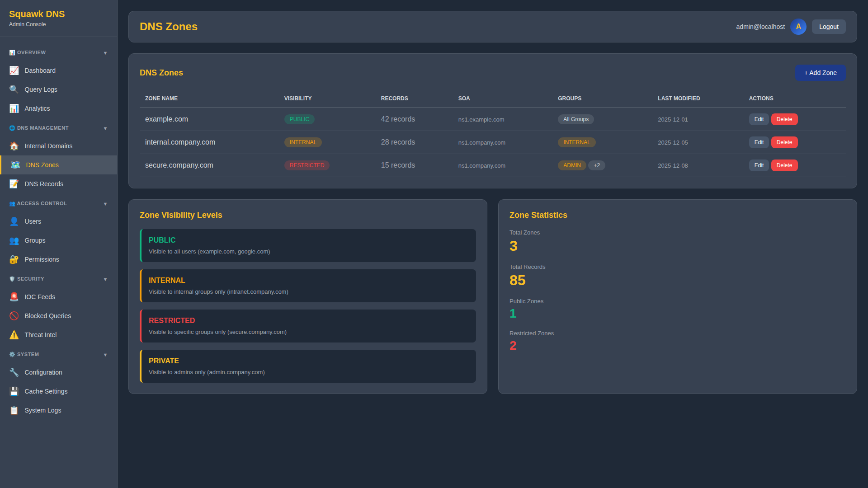Collapse the System section
Image resolution: width=868 pixels, height=488 pixels.
pyautogui.click(x=58, y=355)
